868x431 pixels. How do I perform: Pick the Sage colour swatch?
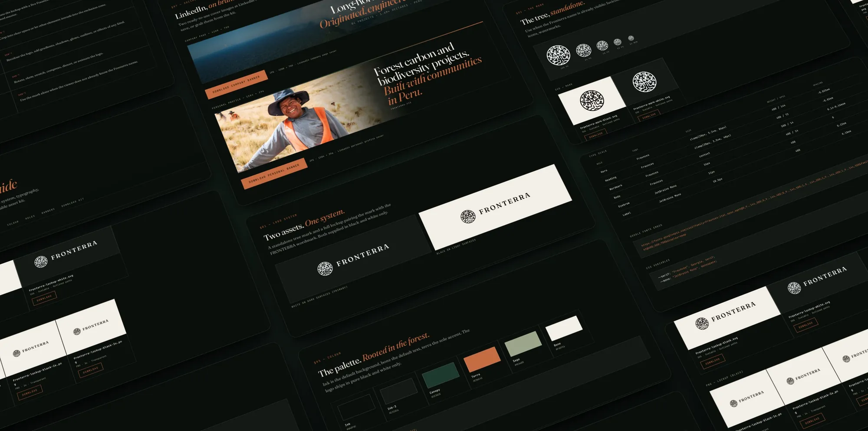tap(523, 344)
